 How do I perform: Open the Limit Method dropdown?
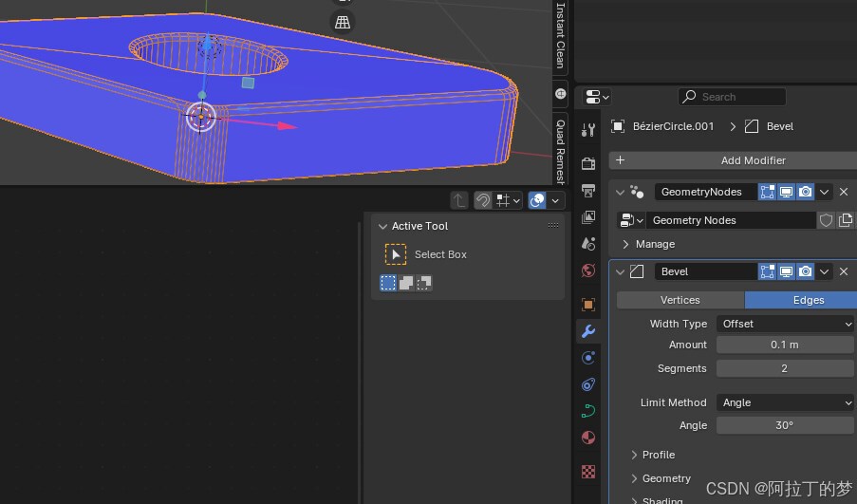tap(785, 402)
